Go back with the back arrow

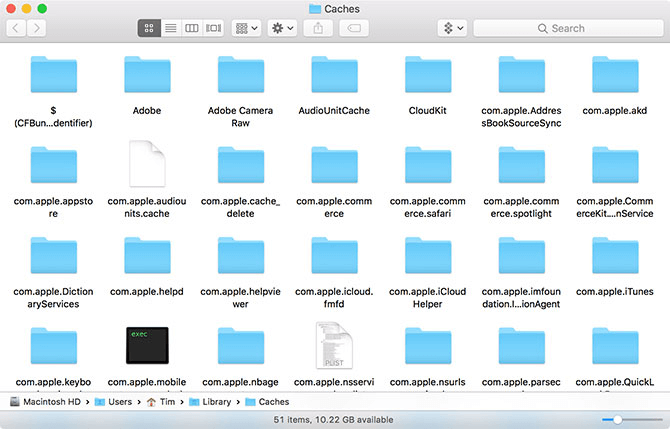16,28
